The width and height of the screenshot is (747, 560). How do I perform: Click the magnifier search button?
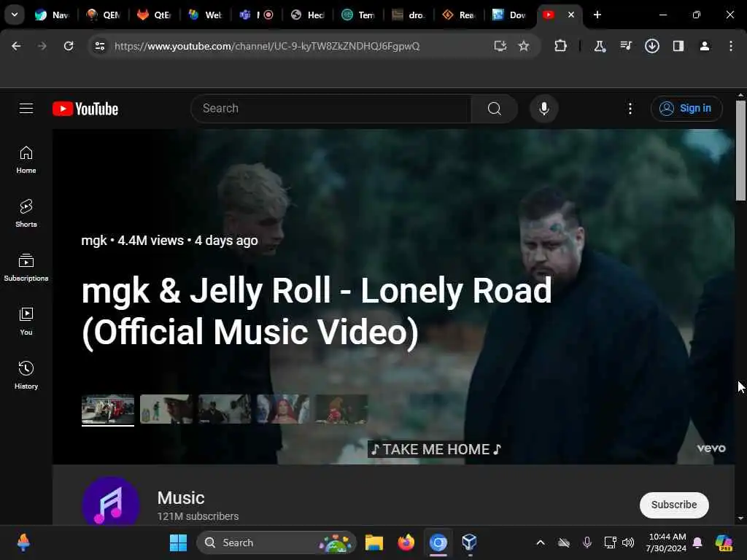495,109
